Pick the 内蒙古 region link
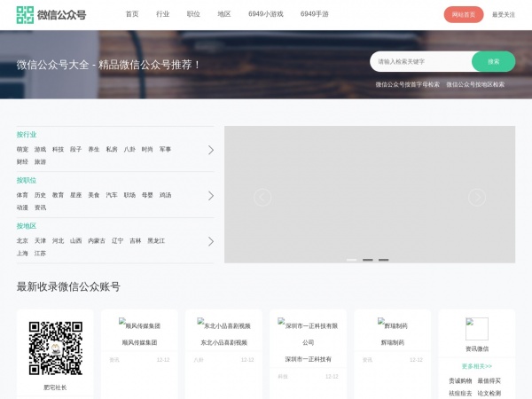The image size is (532, 399). coord(97,241)
